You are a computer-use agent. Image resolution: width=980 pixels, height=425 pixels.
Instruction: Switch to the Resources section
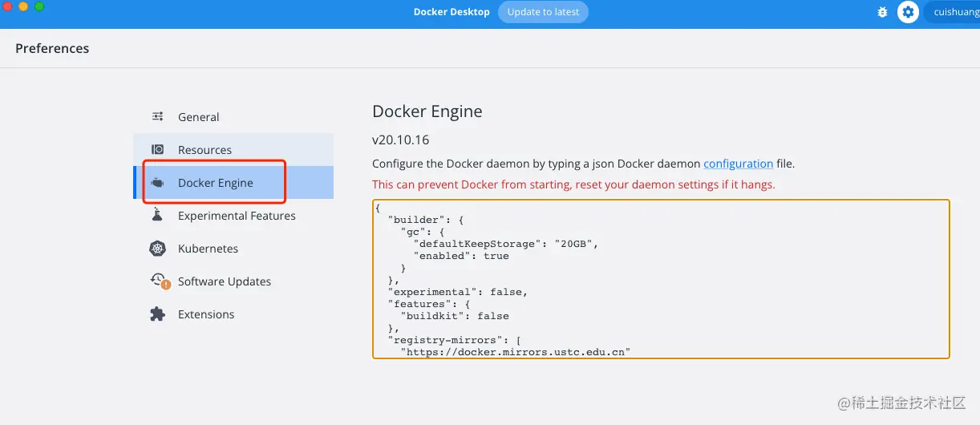(233, 149)
